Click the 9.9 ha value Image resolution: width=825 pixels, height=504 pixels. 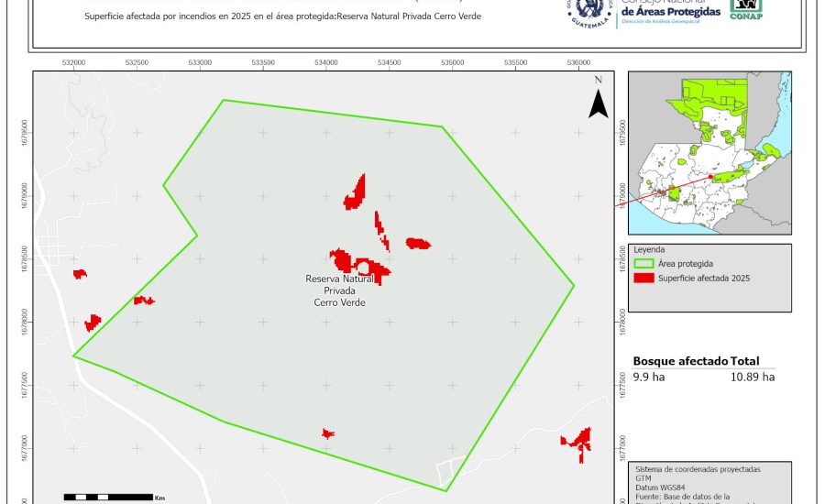point(648,377)
